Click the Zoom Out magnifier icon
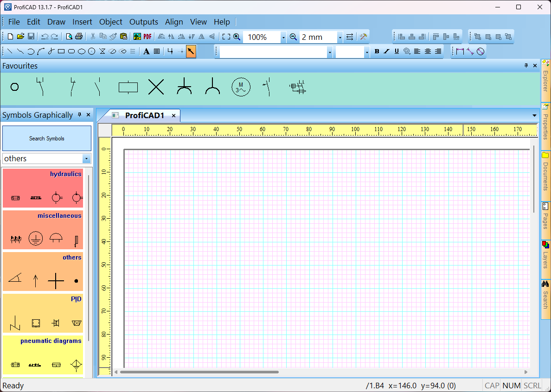Image resolution: width=551 pixels, height=392 pixels. (x=293, y=37)
